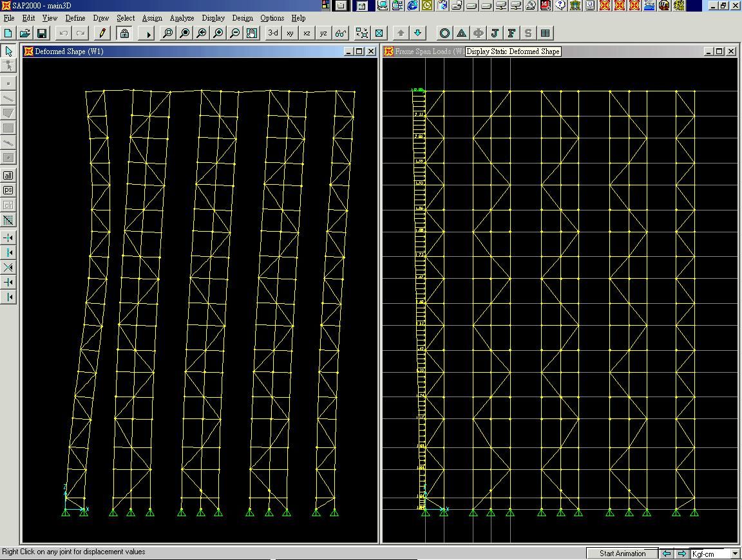
Task: Open the View menu
Action: coord(50,18)
